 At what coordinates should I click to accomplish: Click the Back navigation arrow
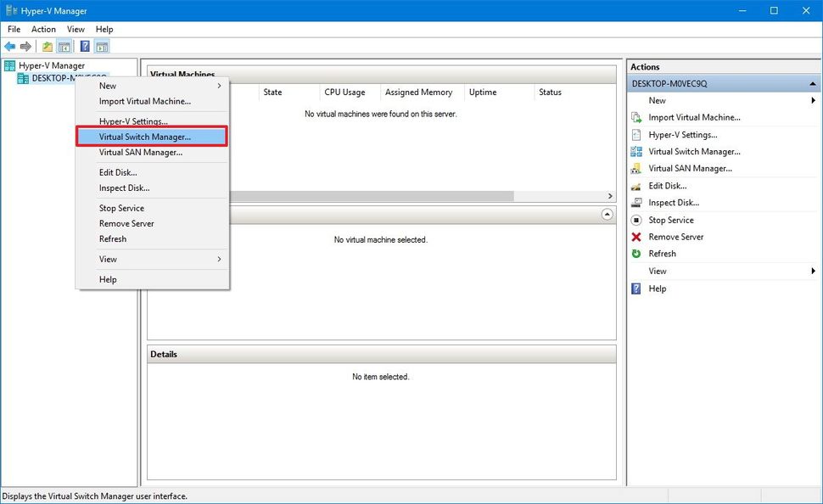point(10,46)
